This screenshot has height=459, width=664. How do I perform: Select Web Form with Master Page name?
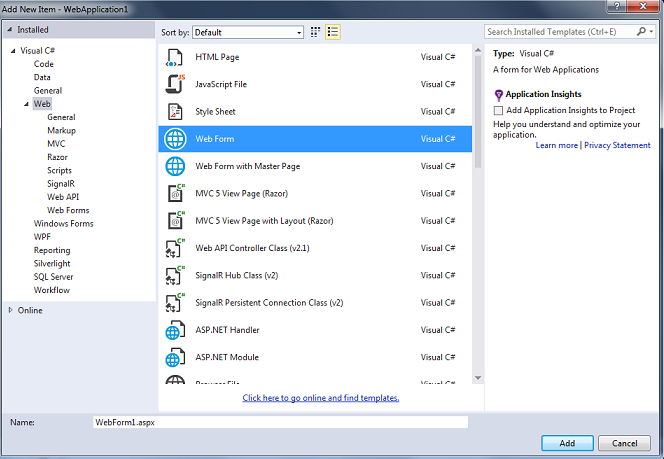248,166
